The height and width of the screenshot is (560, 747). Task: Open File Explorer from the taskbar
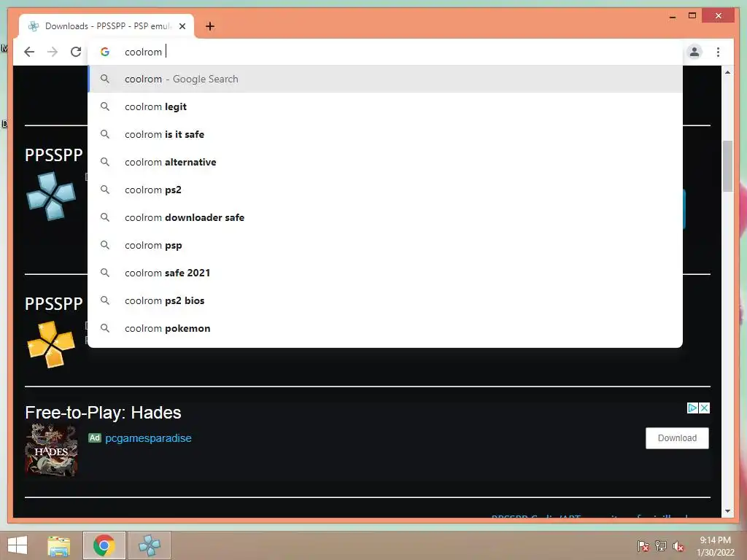click(x=59, y=545)
